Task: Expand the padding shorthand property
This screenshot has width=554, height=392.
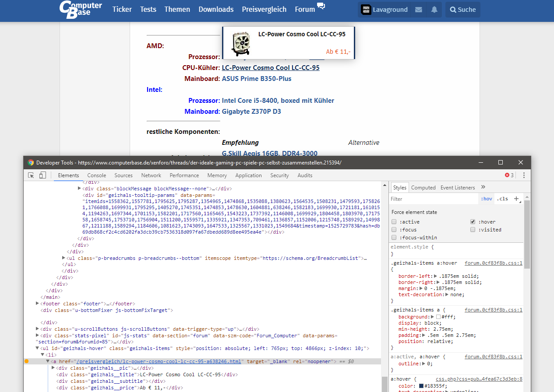Action: point(423,335)
